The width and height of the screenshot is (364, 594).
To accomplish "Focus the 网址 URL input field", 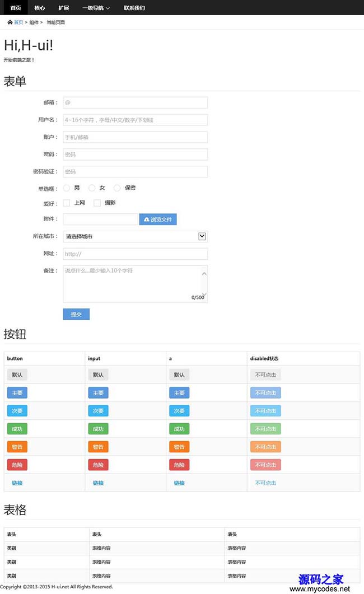I will [x=135, y=254].
